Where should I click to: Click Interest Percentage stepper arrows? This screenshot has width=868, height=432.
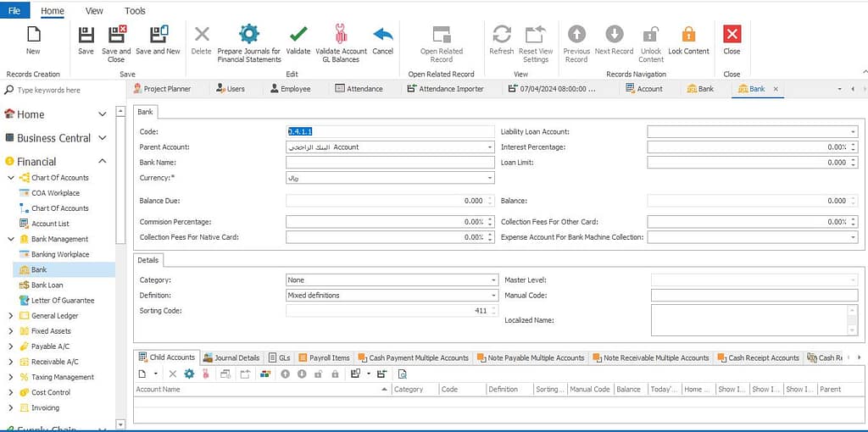pos(853,147)
